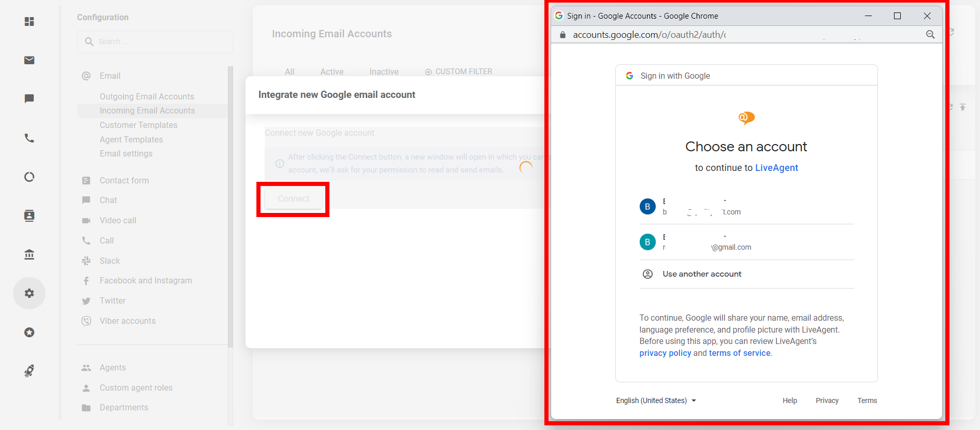980x430 pixels.
Task: Switch to the Active tab
Action: (x=332, y=71)
